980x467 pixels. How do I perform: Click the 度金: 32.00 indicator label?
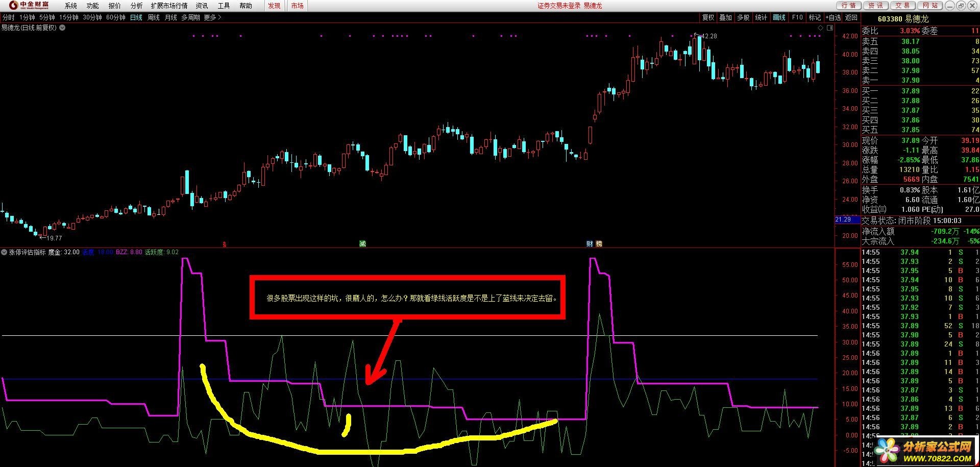coord(64,252)
